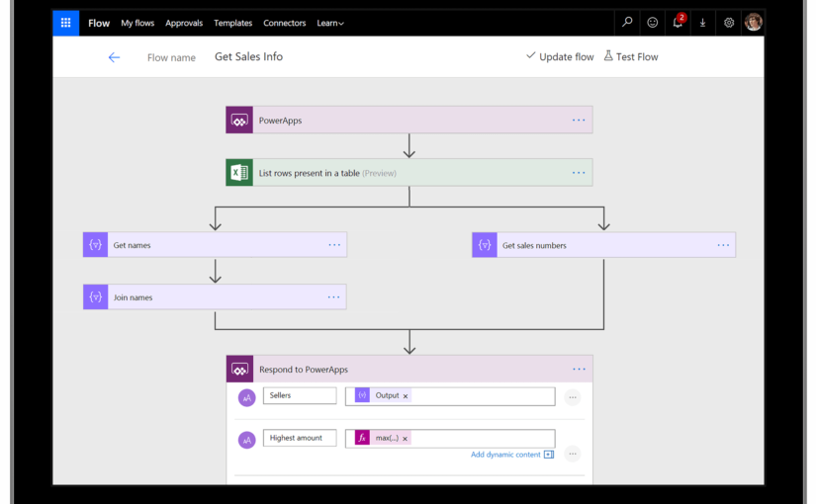816x504 pixels.
Task: Expand List rows present in a table card
Action: click(409, 173)
